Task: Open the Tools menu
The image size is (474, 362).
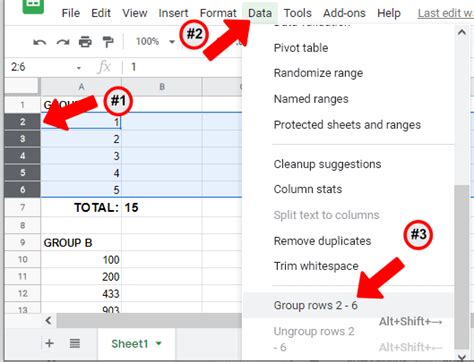Action: (298, 13)
